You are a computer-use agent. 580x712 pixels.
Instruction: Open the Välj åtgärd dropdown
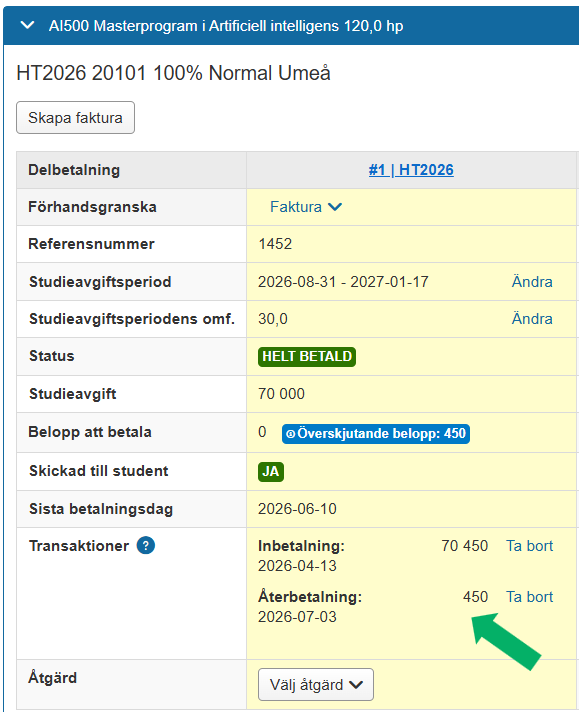[316, 684]
